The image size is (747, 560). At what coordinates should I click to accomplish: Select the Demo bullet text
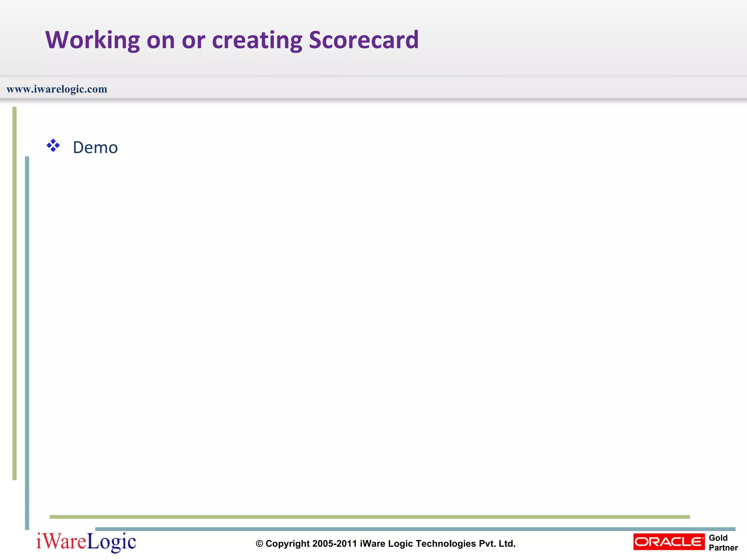(95, 148)
